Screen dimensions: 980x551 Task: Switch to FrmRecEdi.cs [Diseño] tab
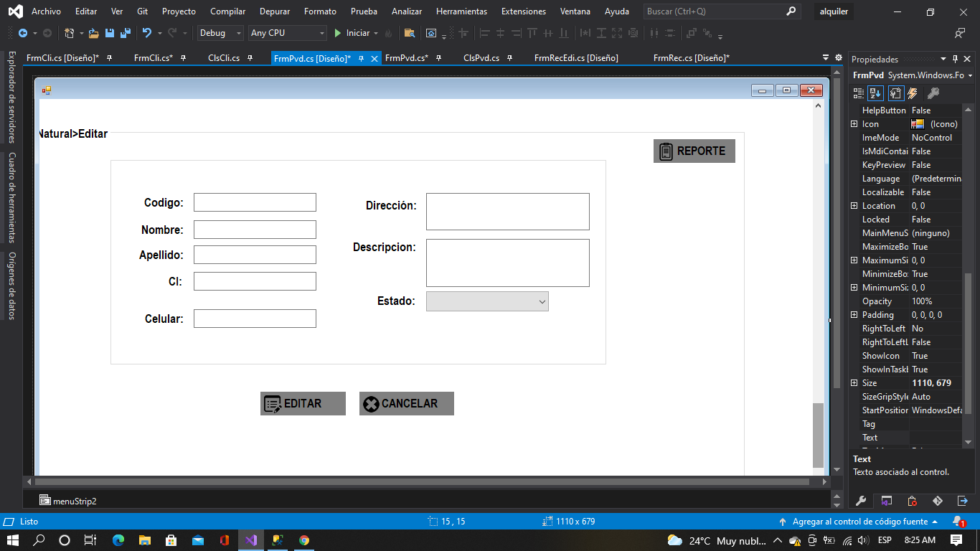click(576, 58)
